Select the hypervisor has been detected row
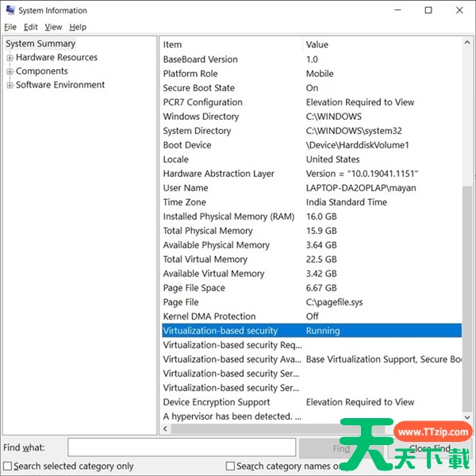Screen dimensions: 476x476 click(312, 416)
